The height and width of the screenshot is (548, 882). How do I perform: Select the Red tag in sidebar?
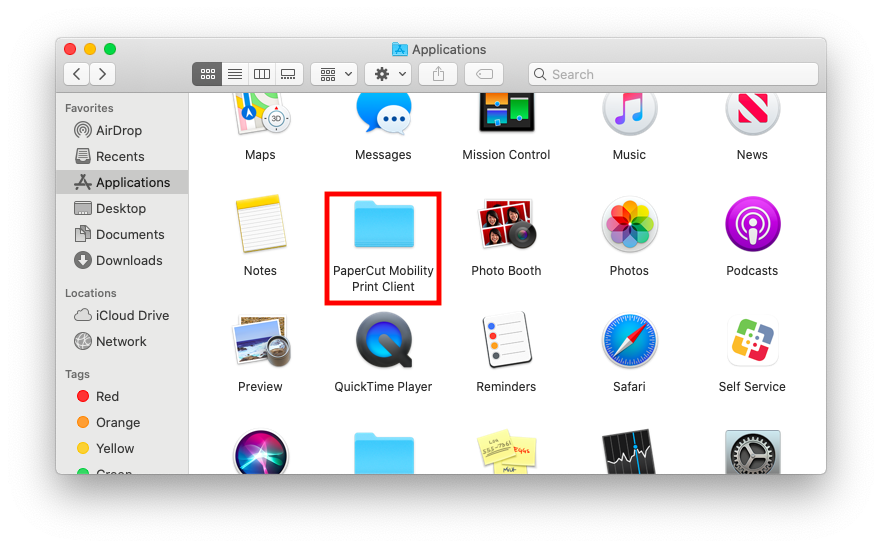click(107, 397)
